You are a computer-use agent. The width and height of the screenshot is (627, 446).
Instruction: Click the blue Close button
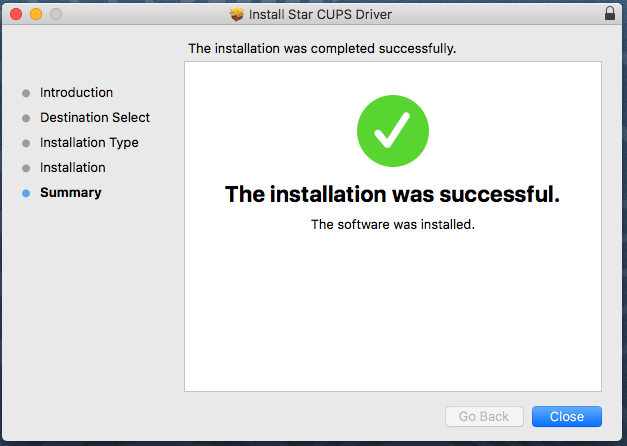tap(566, 416)
